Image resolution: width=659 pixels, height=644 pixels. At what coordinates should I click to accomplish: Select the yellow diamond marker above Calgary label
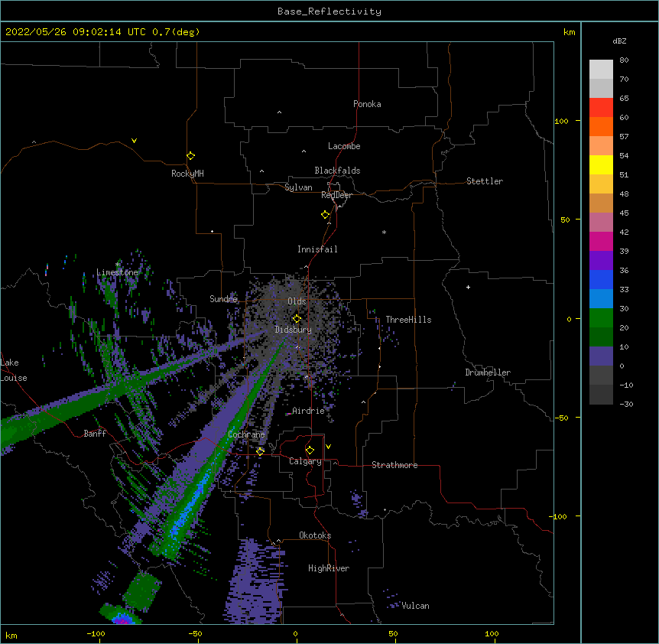pos(310,450)
